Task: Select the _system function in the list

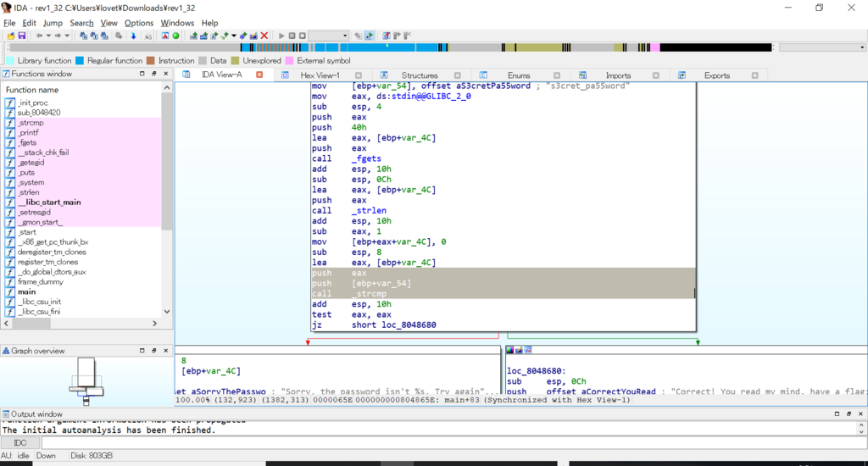Action: click(31, 182)
